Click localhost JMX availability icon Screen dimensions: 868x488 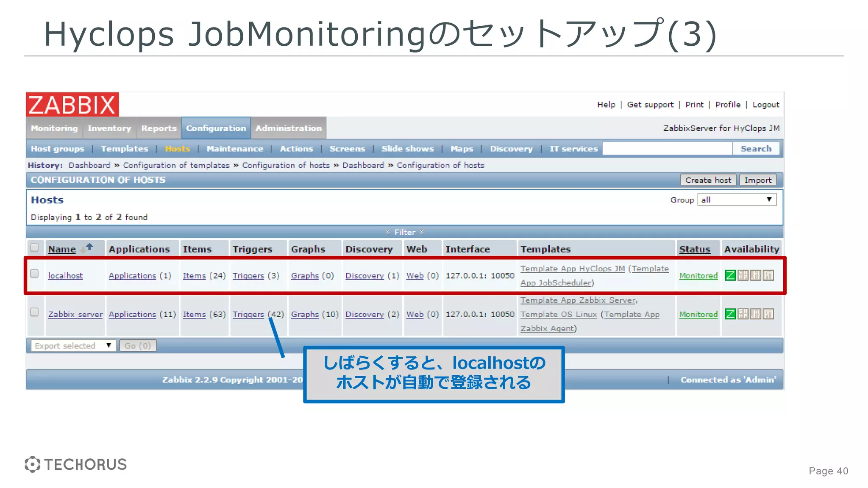click(756, 275)
